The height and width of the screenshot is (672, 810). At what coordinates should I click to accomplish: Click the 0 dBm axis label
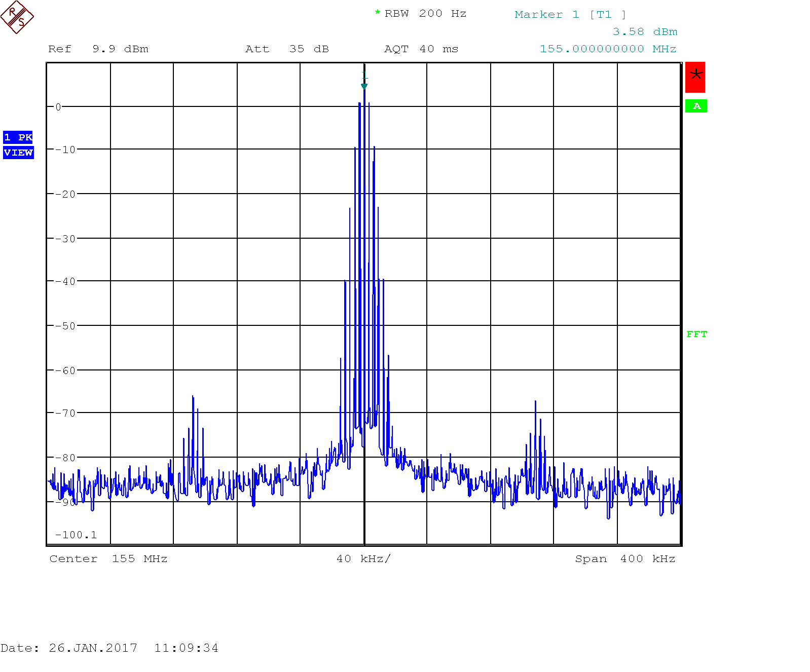coord(58,107)
